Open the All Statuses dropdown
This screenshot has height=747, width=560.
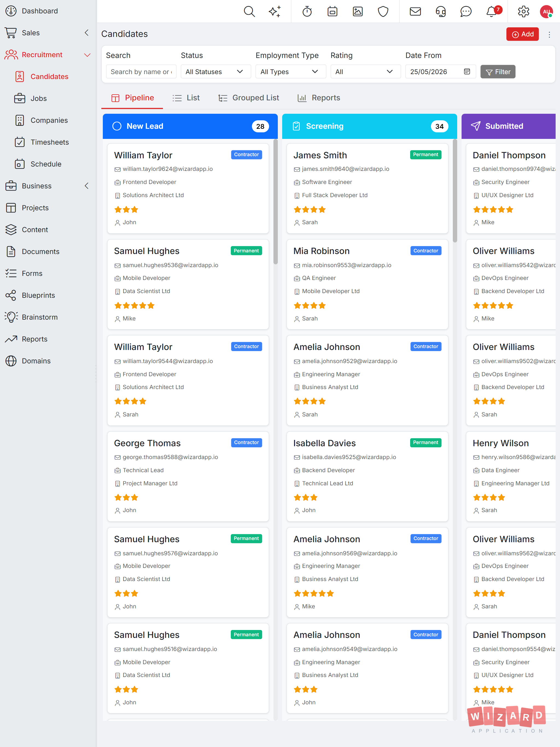216,72
